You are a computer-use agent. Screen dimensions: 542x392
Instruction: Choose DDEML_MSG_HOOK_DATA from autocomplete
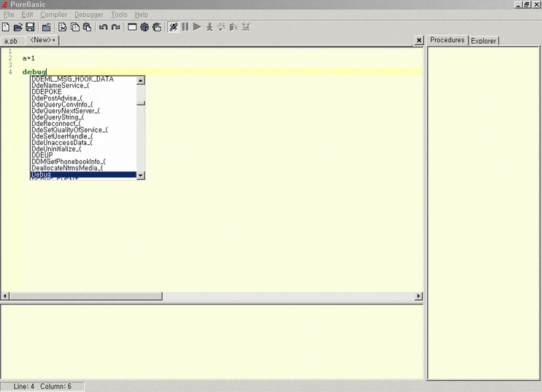[83, 79]
